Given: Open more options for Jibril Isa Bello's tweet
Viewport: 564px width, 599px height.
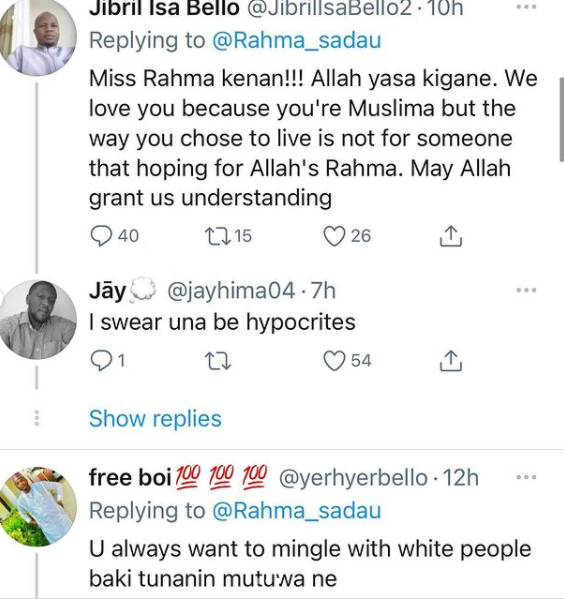Looking at the screenshot, I should 526,7.
